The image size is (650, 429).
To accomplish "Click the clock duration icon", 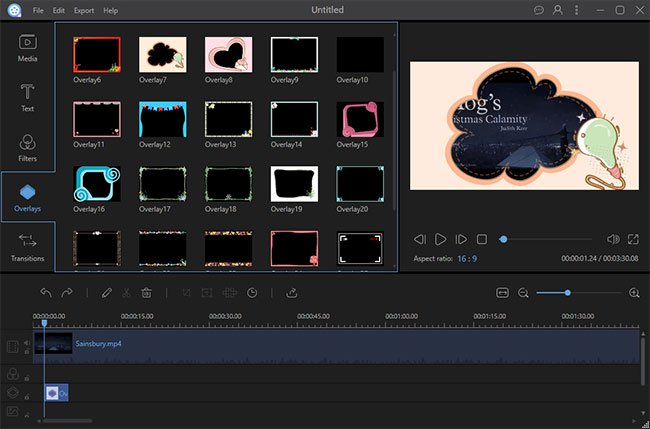I will (x=252, y=293).
